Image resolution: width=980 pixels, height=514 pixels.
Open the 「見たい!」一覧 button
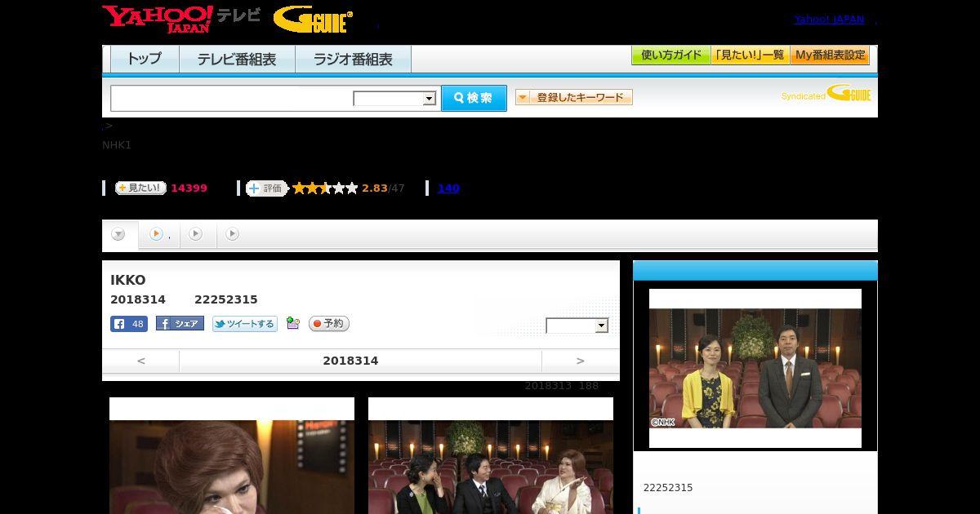(x=750, y=55)
